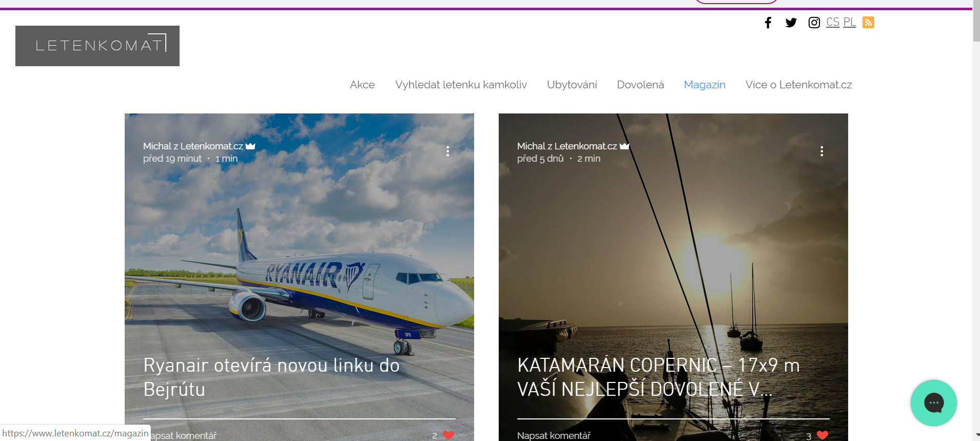Open the Instagram social icon

coord(814,23)
